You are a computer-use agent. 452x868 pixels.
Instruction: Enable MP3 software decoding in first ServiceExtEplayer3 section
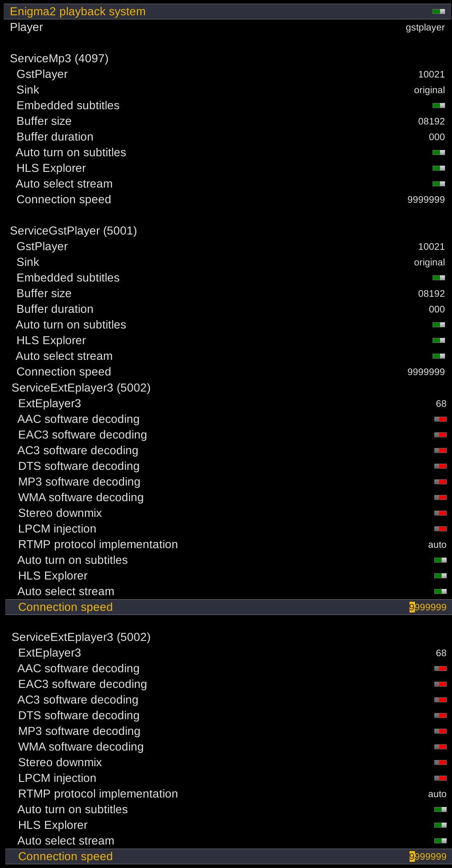440,482
